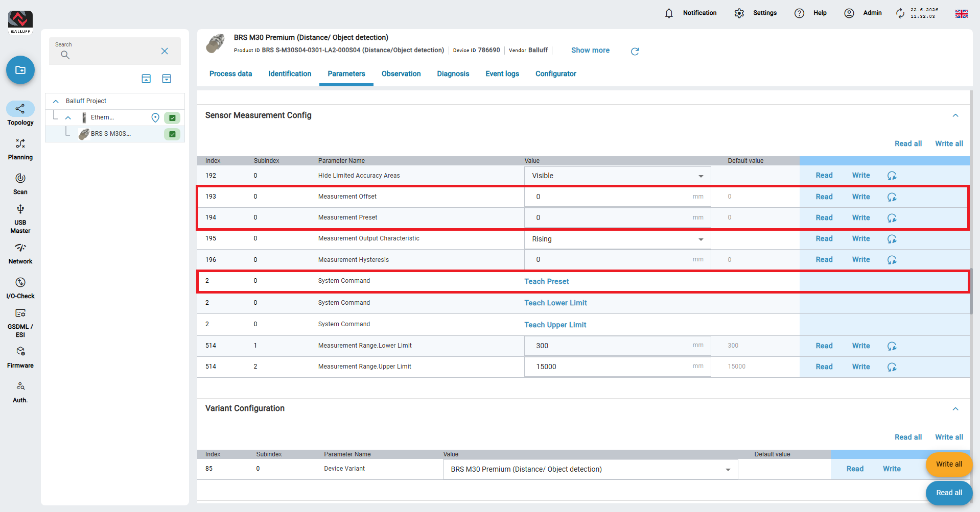980x512 pixels.
Task: Open the Topology view in sidebar
Action: pos(20,114)
